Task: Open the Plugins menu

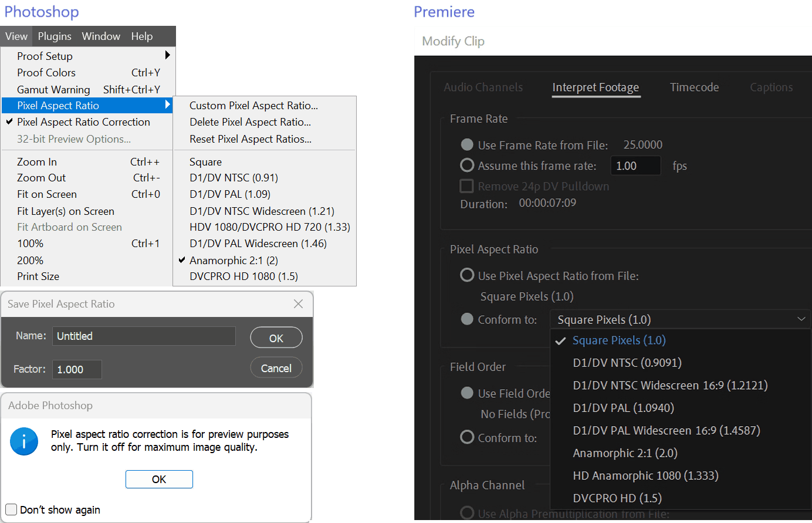Action: (55, 36)
